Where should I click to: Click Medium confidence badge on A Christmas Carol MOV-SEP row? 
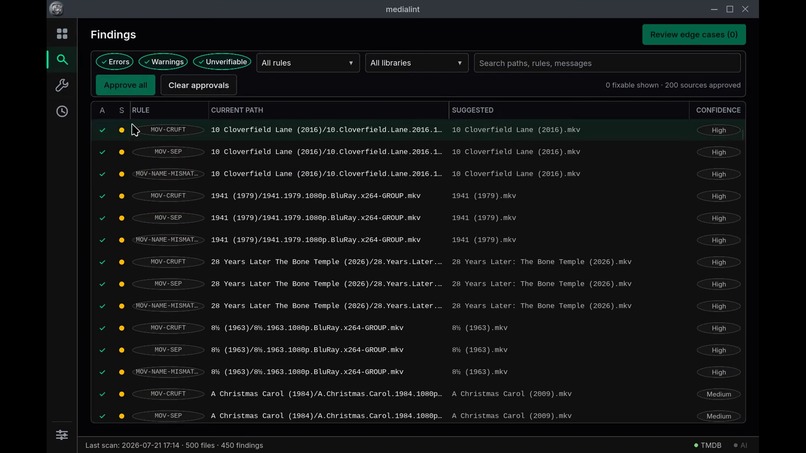(x=718, y=416)
